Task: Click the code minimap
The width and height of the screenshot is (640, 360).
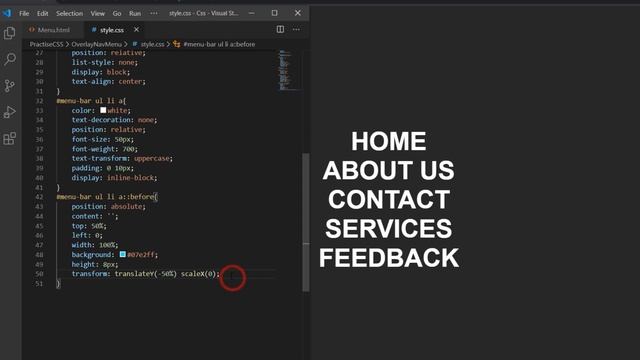Action: click(x=285, y=69)
